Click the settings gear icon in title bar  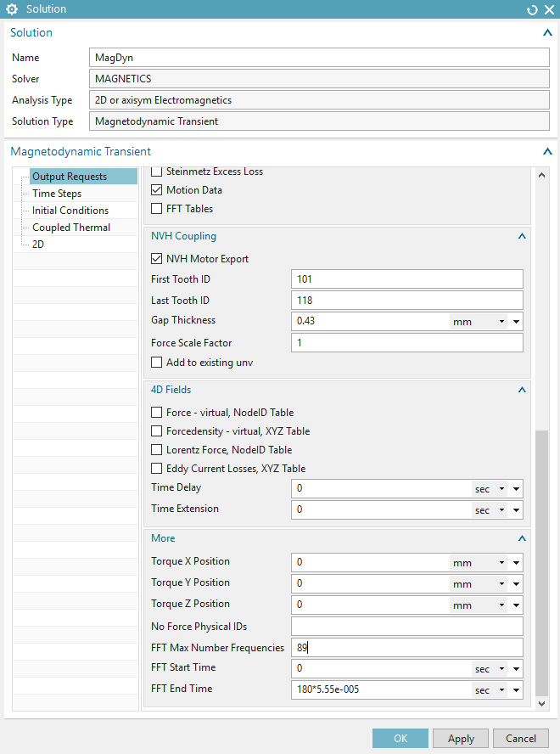(x=12, y=9)
